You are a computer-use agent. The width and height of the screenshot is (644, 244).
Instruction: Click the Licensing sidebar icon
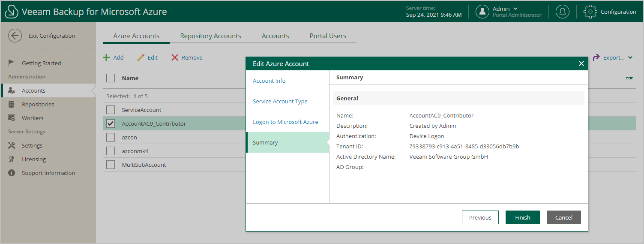coord(12,159)
